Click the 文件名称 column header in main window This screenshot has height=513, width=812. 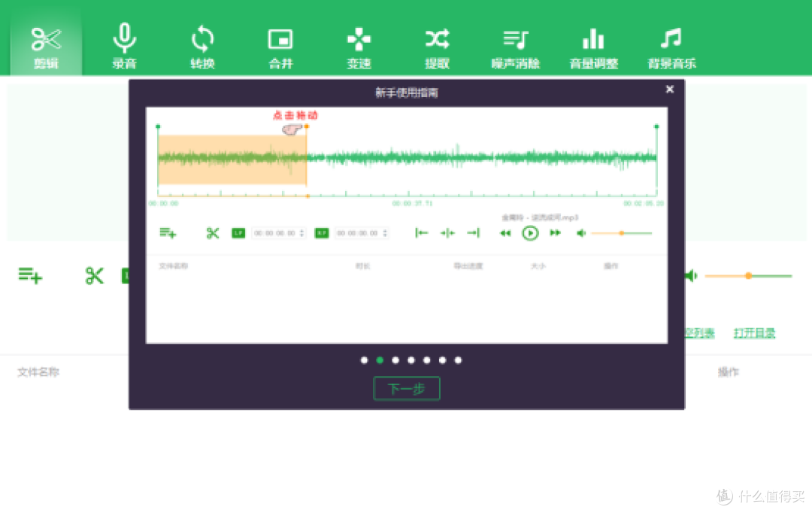point(38,372)
